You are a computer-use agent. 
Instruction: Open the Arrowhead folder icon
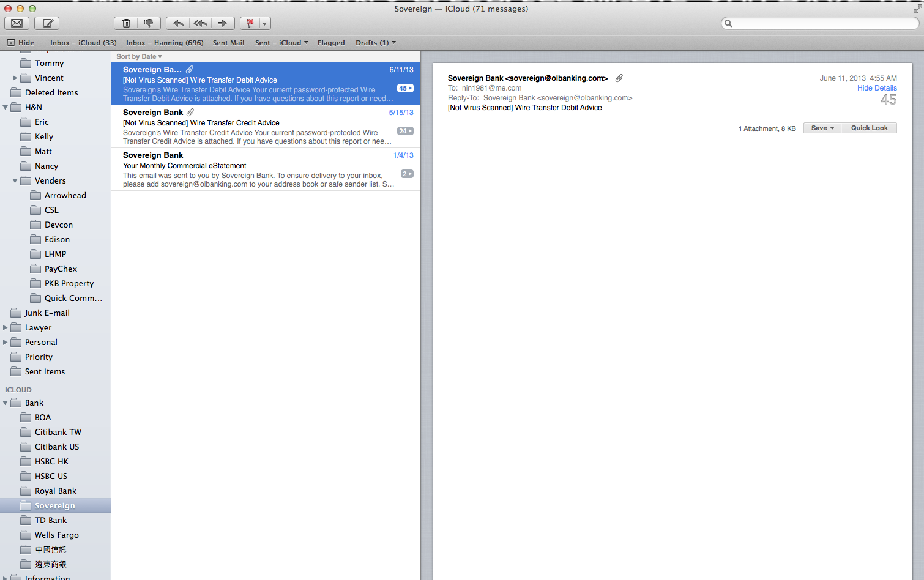click(35, 195)
